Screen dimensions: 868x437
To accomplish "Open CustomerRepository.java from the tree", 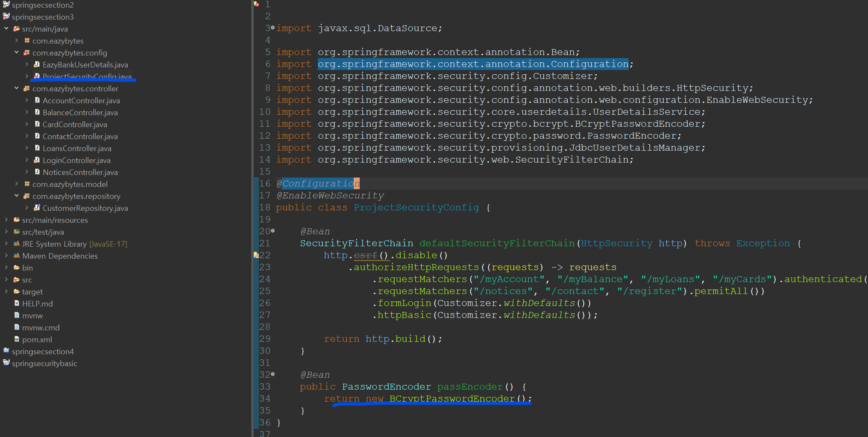I will coord(85,208).
